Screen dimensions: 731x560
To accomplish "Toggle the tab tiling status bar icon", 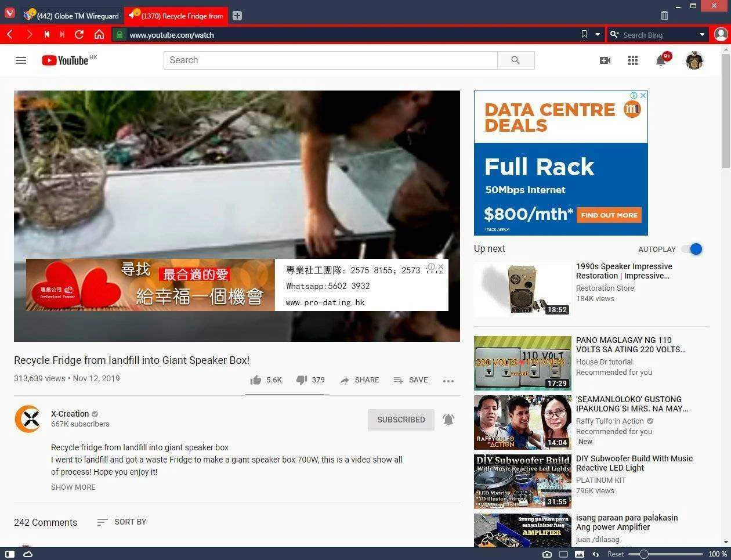I will point(563,554).
